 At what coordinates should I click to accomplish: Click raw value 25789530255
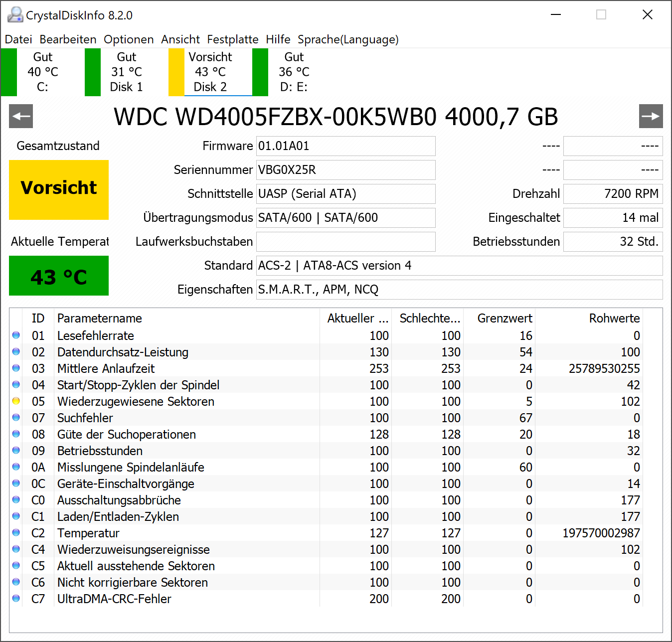coord(604,368)
